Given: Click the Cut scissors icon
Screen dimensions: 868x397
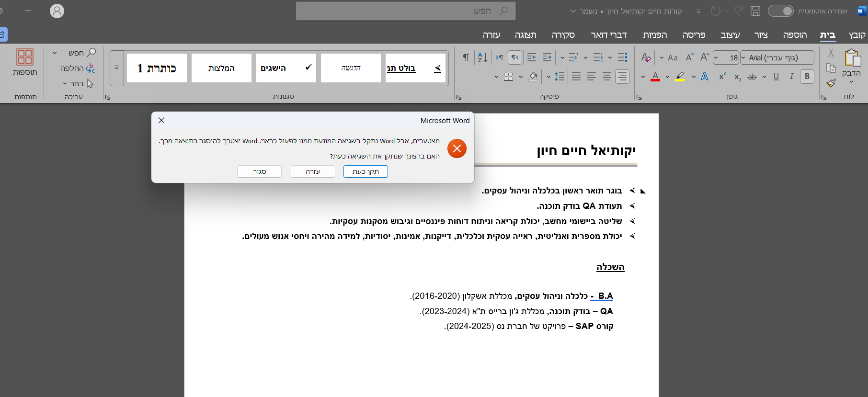Looking at the screenshot, I should click(x=831, y=53).
